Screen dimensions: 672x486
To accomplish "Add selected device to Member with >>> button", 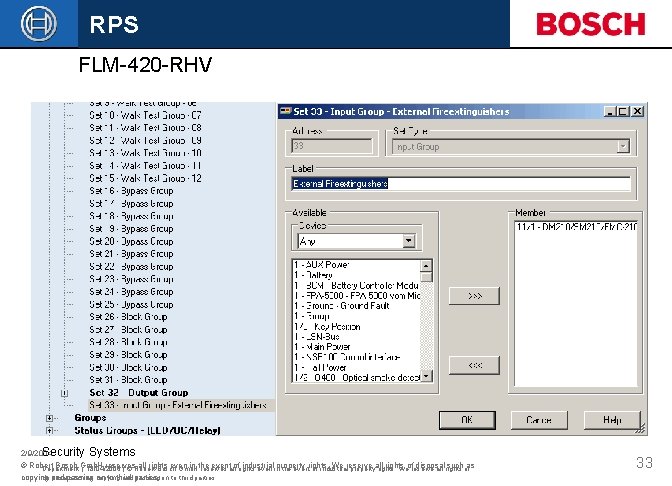I will [x=474, y=296].
